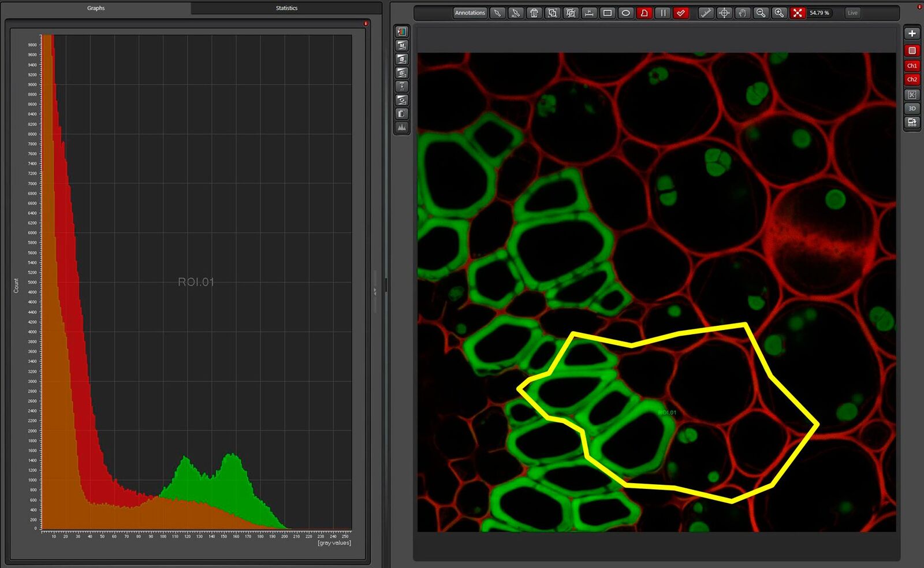This screenshot has width=924, height=568.
Task: Click the pause bars toolbar icon
Action: click(663, 13)
